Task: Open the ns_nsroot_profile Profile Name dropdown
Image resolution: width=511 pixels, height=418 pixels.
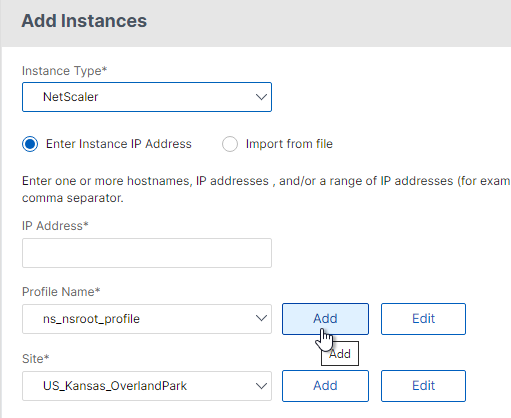Action: point(147,319)
